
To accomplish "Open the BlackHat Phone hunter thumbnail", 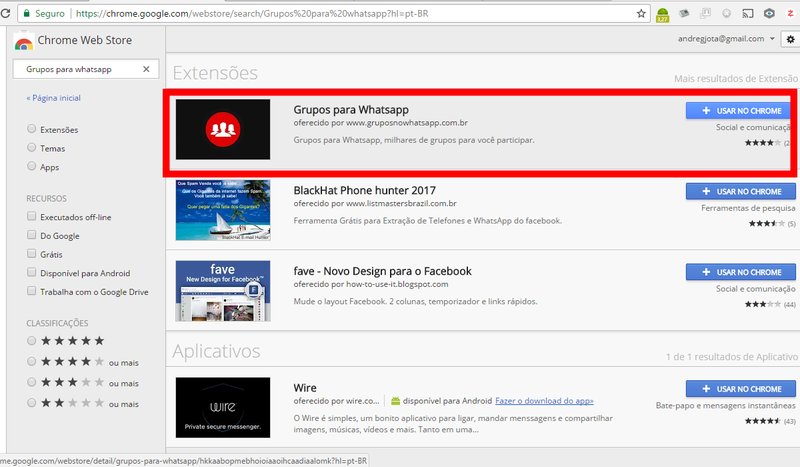I will tap(223, 210).
